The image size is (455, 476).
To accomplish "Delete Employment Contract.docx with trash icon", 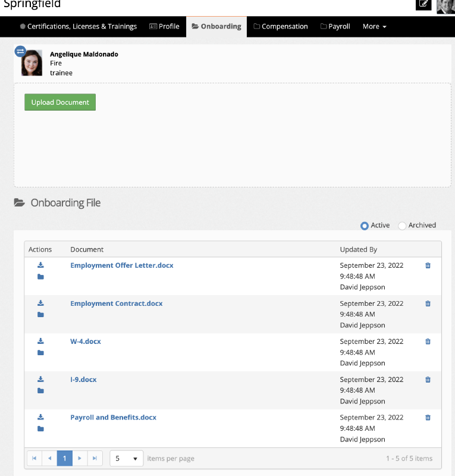I will [428, 303].
